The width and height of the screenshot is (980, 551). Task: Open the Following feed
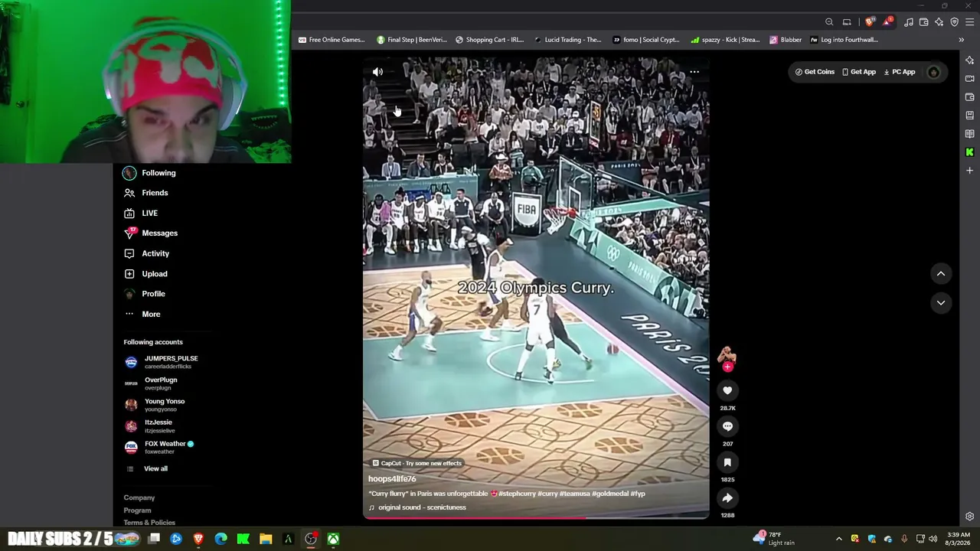(150, 173)
